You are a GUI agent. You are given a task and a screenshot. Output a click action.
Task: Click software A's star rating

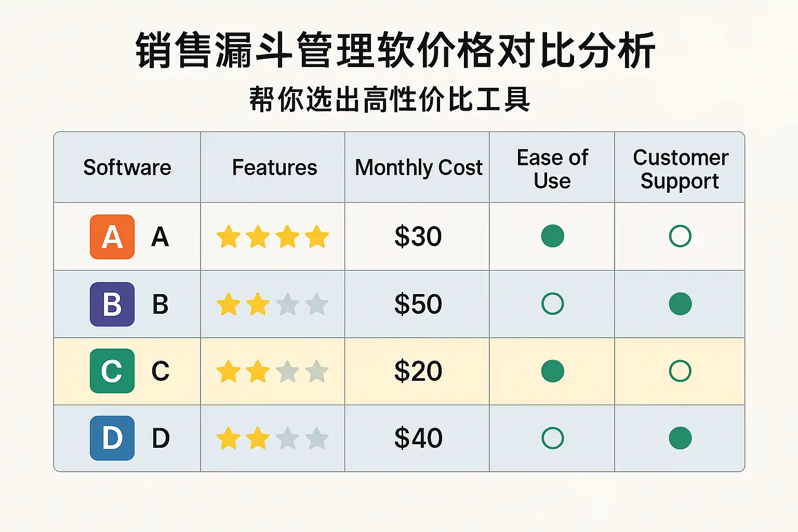click(273, 237)
